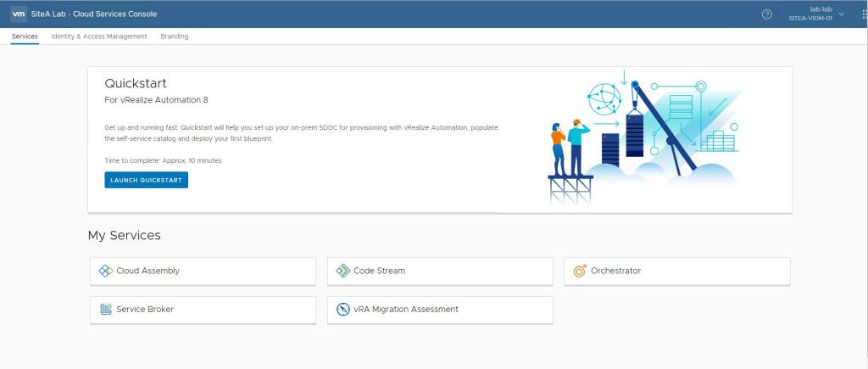This screenshot has height=369, width=868.
Task: Open the vRA Migration Assessment tile label
Action: point(405,310)
